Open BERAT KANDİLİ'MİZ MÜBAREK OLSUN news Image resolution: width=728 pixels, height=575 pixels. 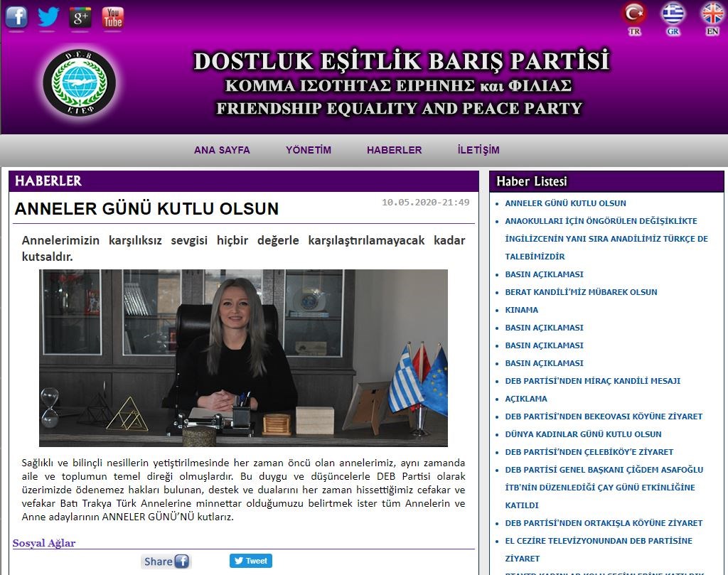tap(580, 292)
